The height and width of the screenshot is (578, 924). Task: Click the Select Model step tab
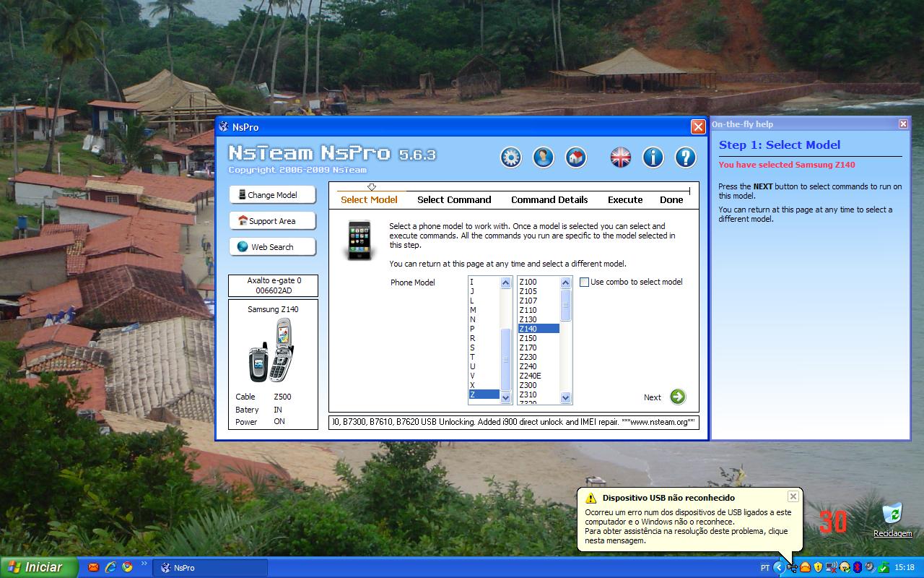[x=369, y=199]
